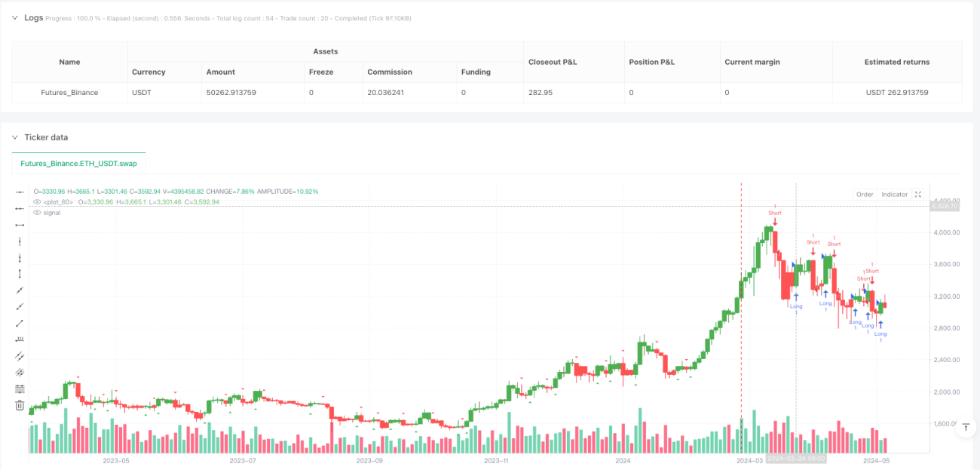Viewport: 980px width, 470px height.
Task: Select the parallel channel drawing tool
Action: pos(20,355)
